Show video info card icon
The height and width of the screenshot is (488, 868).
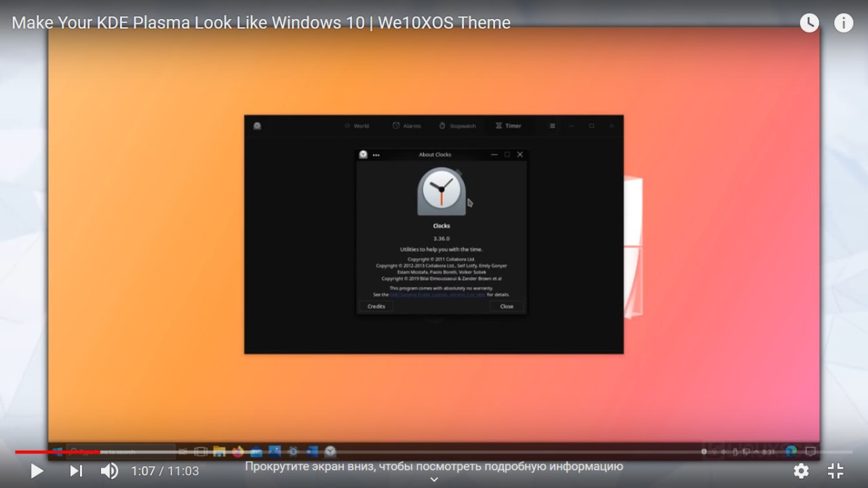843,23
